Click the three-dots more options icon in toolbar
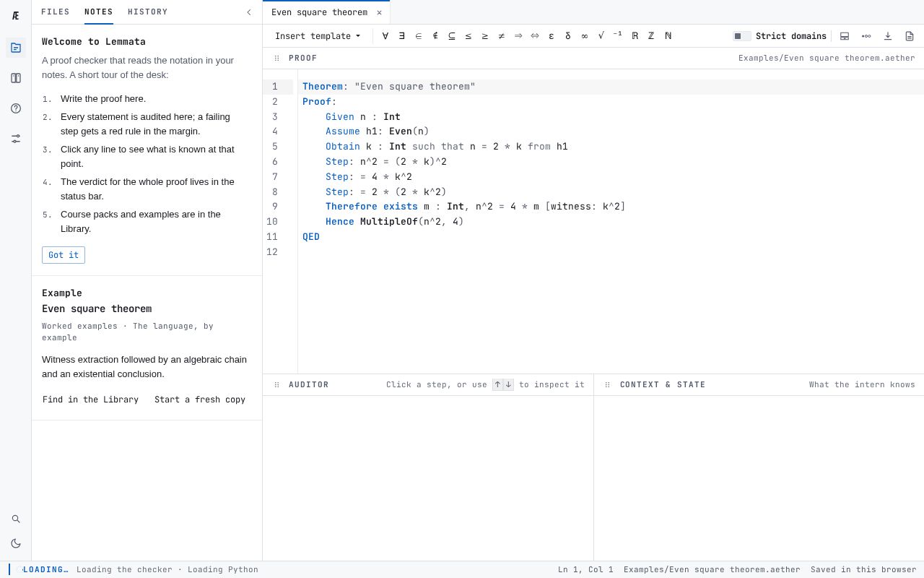Viewport: 924px width, 578px height. [x=866, y=36]
